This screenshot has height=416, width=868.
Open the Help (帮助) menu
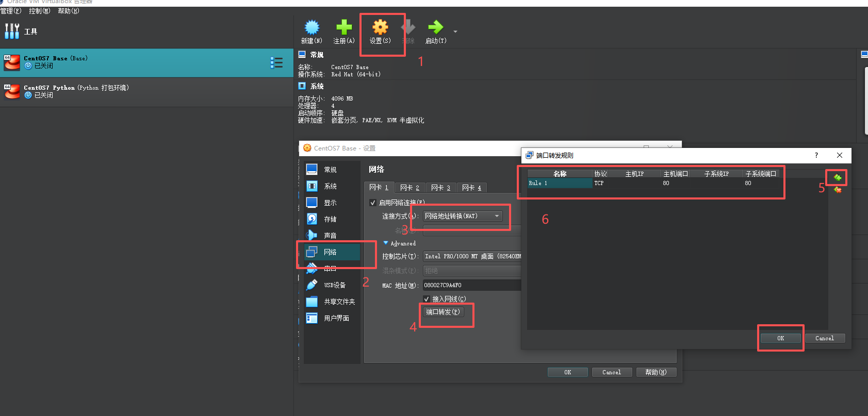[68, 11]
